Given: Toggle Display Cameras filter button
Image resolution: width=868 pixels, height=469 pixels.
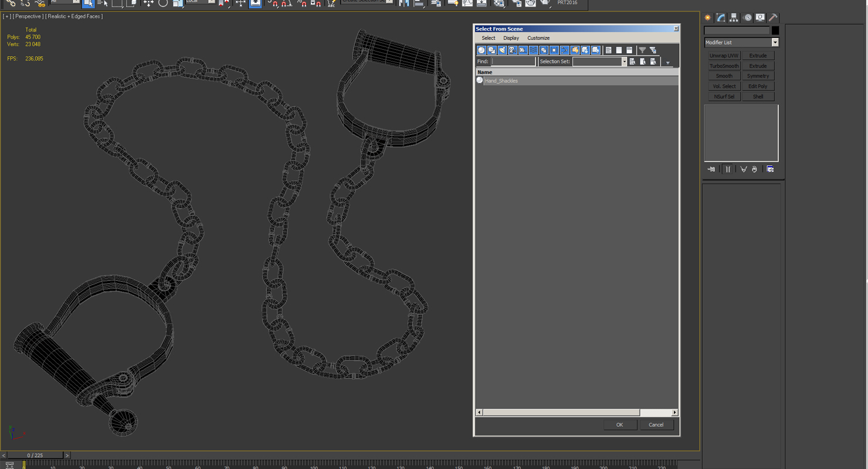Looking at the screenshot, I should [x=513, y=50].
